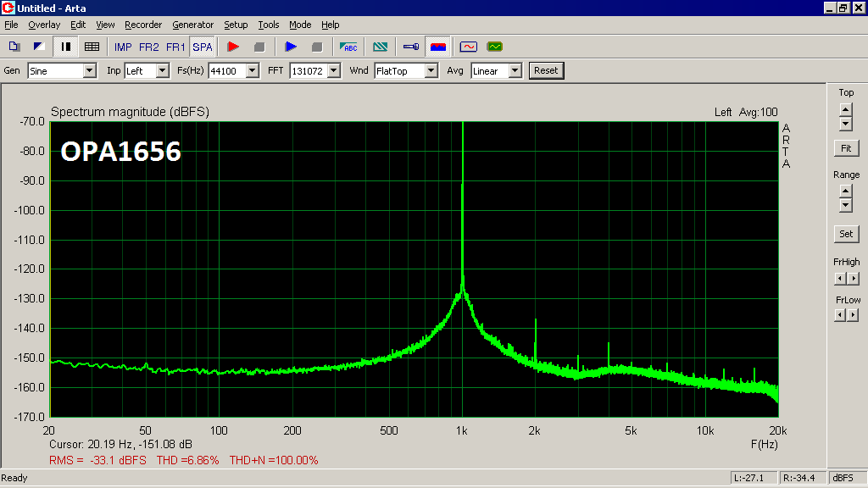Decrease Range with down arrow
The height and width of the screenshot is (488, 868).
click(846, 206)
